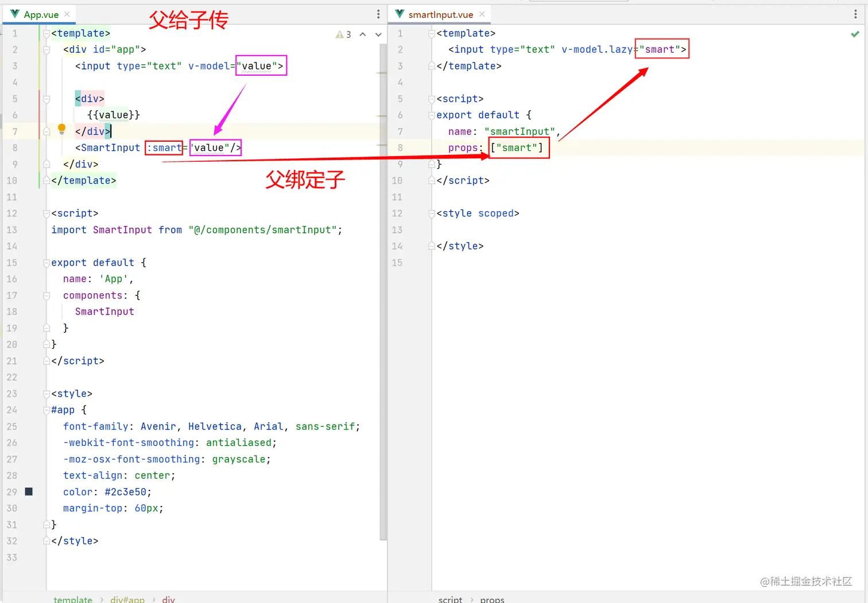
Task: Select 'script' breadcrumb in smartInput.vue footer
Action: click(450, 599)
